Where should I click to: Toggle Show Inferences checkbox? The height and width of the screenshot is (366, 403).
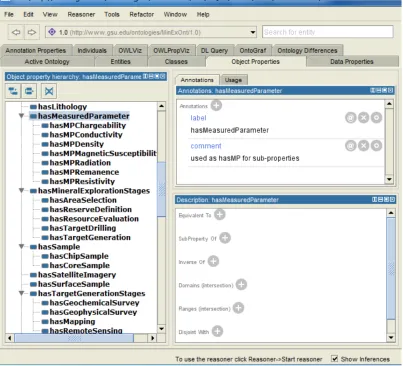click(335, 359)
